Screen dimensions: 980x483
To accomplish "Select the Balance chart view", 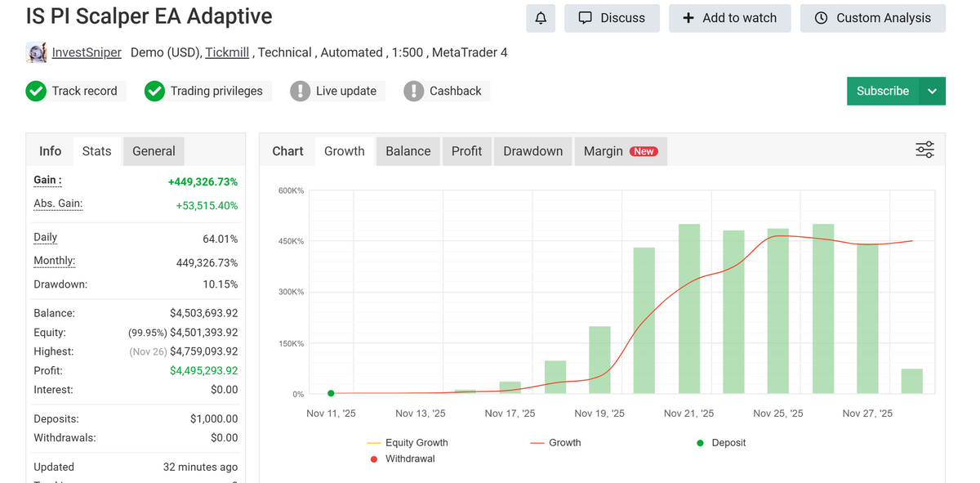I will tap(408, 150).
